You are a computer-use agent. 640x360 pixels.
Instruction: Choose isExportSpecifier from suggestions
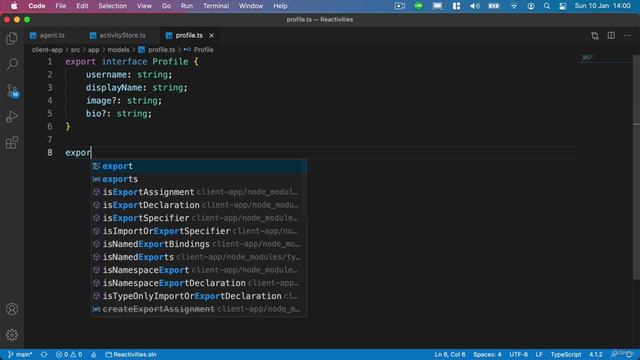199,218
